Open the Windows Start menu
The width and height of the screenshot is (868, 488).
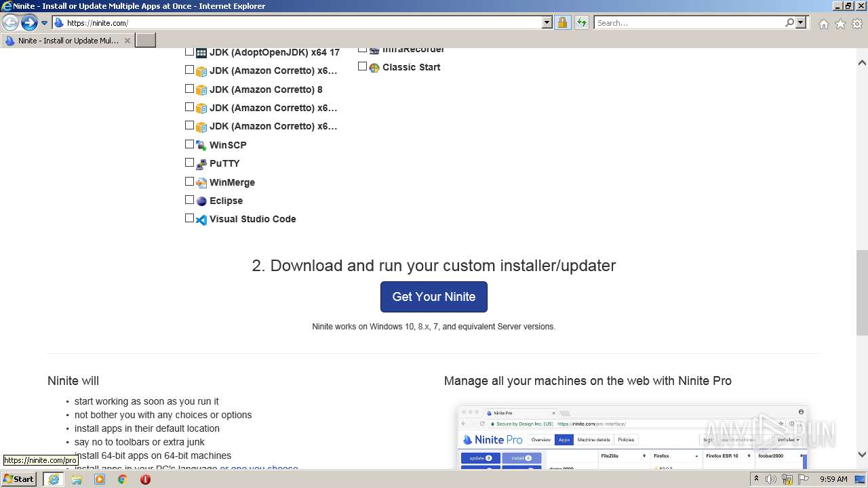tap(19, 479)
